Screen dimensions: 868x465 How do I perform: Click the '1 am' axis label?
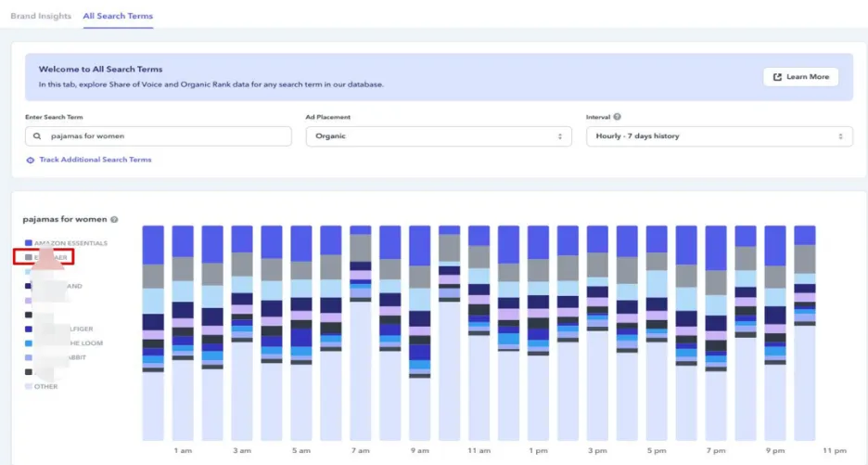pos(183,450)
